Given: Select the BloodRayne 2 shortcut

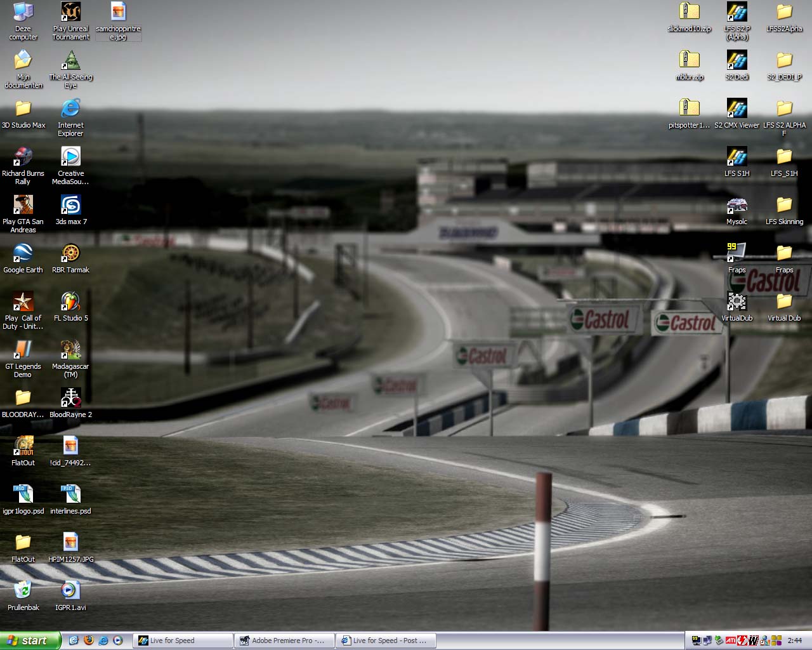Looking at the screenshot, I should tap(70, 403).
